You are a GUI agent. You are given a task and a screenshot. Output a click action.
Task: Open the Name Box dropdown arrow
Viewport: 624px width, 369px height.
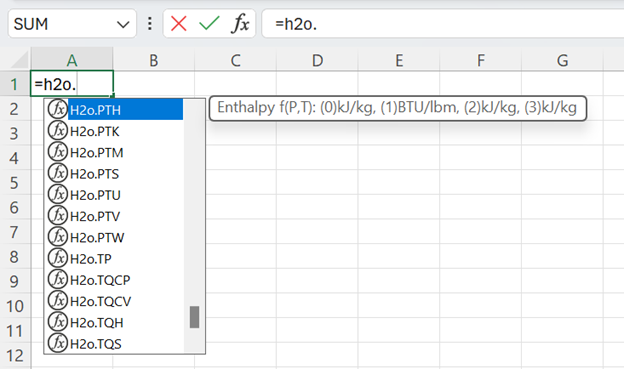[123, 25]
